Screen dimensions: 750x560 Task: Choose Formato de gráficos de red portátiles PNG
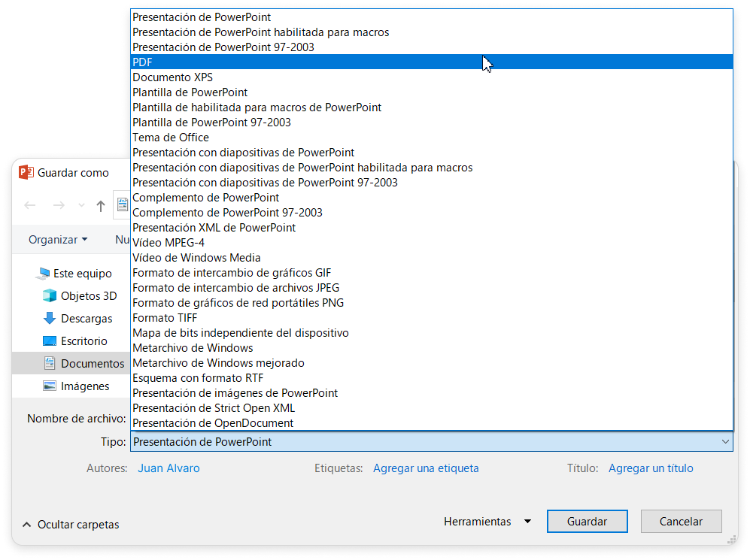click(238, 303)
